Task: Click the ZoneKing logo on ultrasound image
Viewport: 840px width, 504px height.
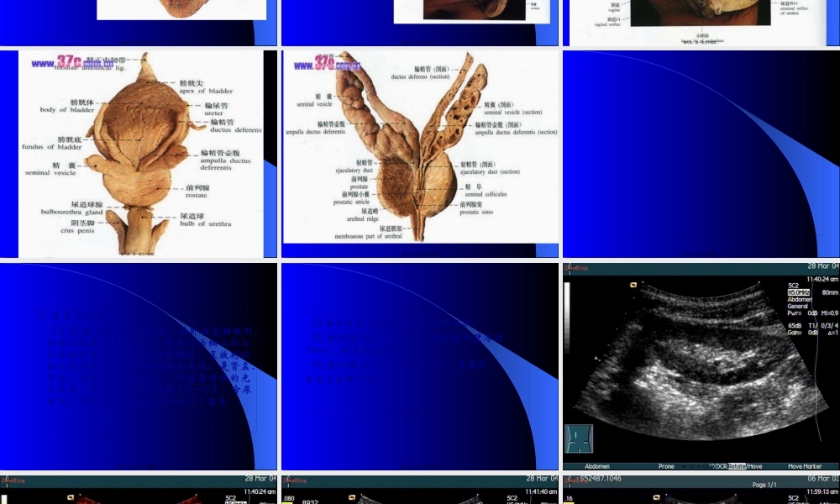Action: [x=577, y=268]
